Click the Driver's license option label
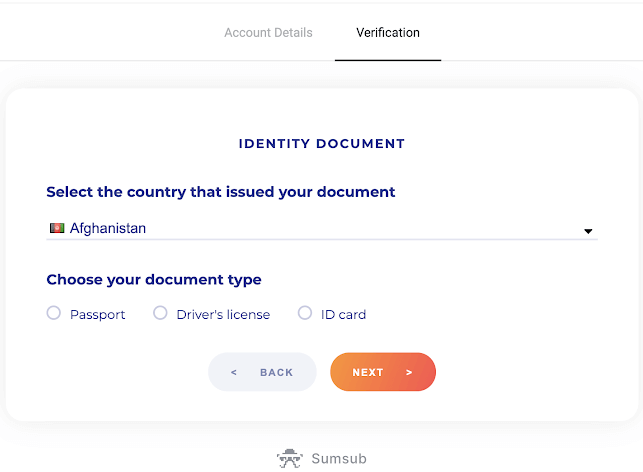This screenshot has height=472, width=643. click(x=223, y=315)
